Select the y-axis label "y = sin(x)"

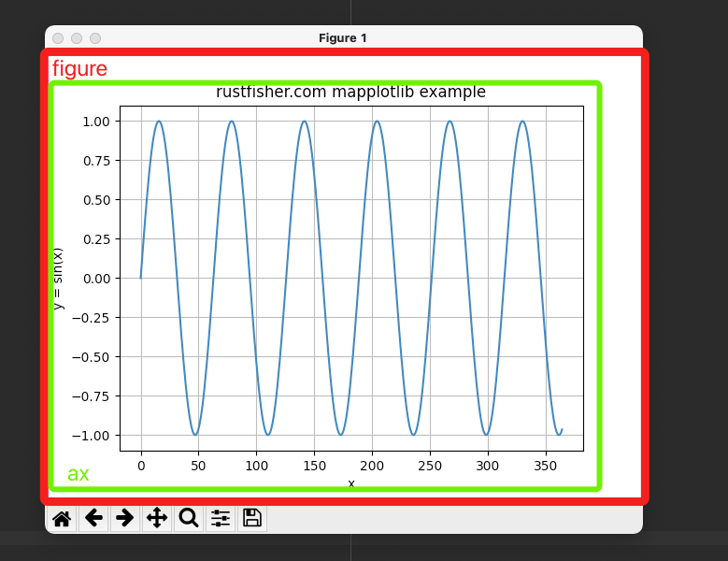pyautogui.click(x=58, y=279)
